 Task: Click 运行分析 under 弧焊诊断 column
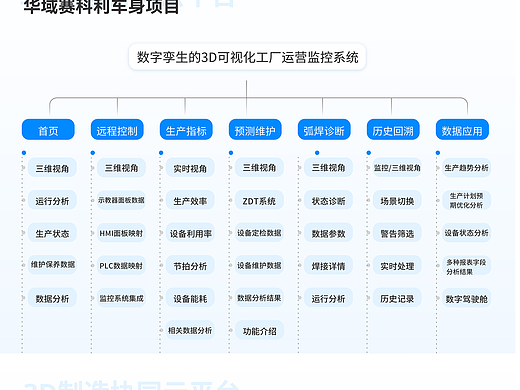(328, 298)
